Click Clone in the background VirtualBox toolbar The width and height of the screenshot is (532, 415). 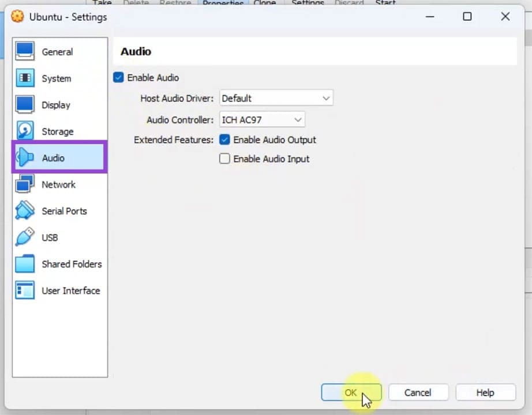265,3
